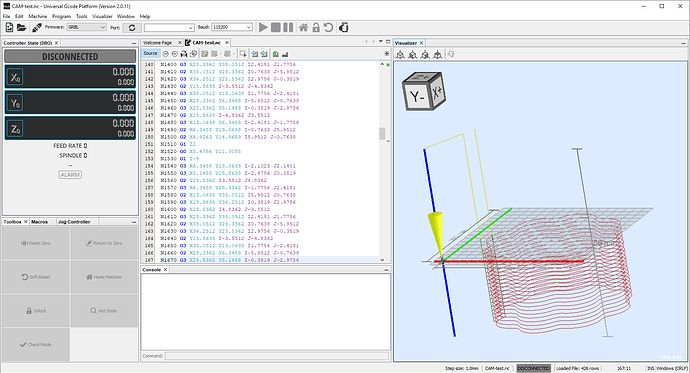Screen dimensions: 690x373
Task: Toggle Check Mode in the toolbox
Action: [x=36, y=344]
